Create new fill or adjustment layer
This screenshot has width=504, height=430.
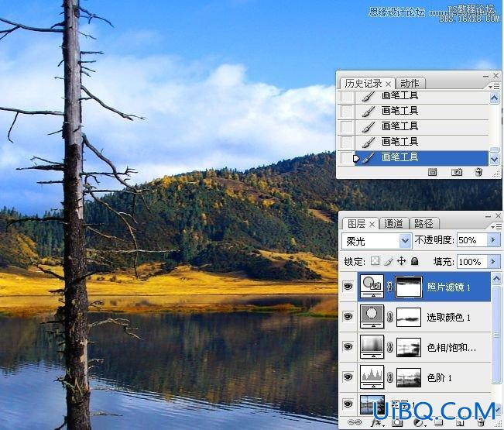[419, 422]
